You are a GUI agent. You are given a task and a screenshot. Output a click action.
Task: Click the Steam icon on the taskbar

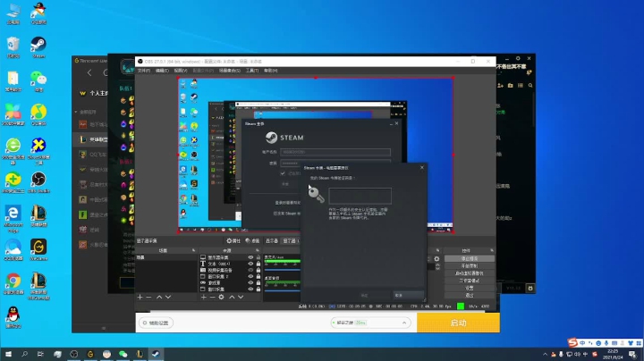coord(156,354)
